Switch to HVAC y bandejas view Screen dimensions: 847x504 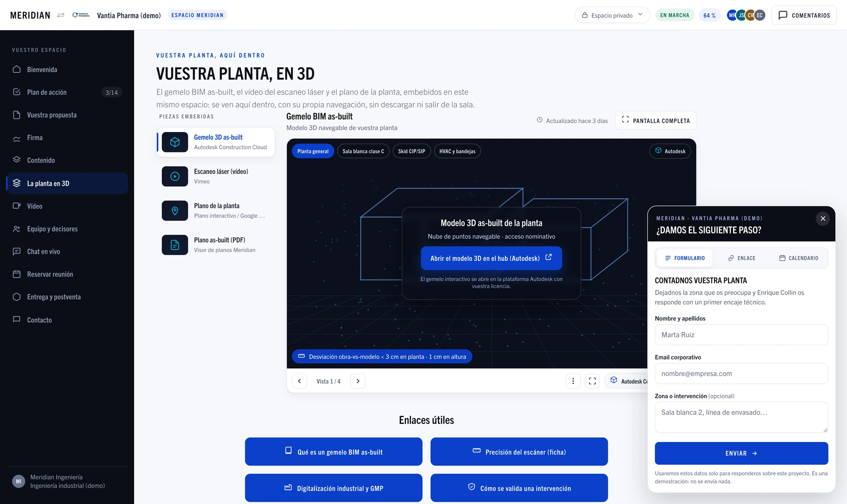click(x=457, y=151)
